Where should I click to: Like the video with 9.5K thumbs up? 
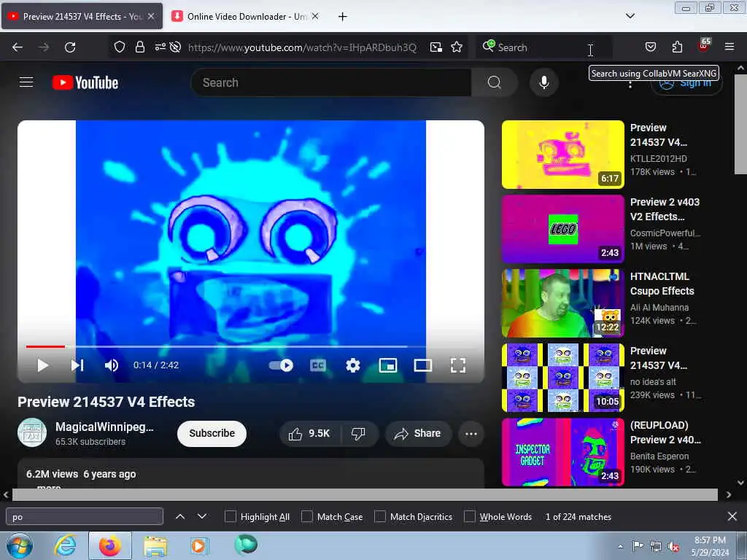point(309,433)
